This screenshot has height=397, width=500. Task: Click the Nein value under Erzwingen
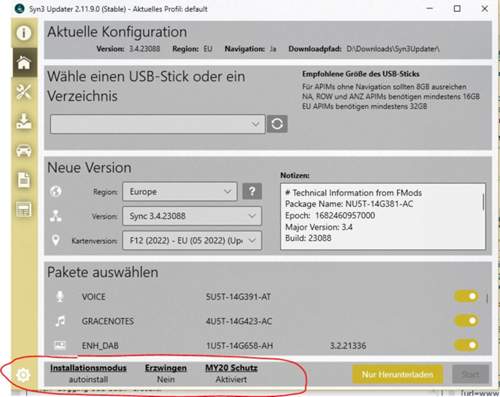pyautogui.click(x=166, y=379)
